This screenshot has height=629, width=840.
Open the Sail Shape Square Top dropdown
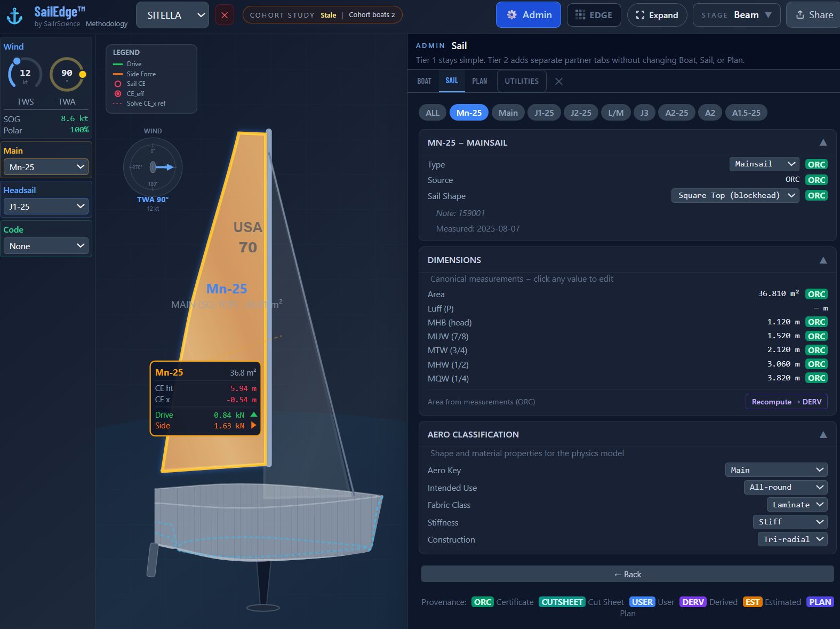point(735,195)
